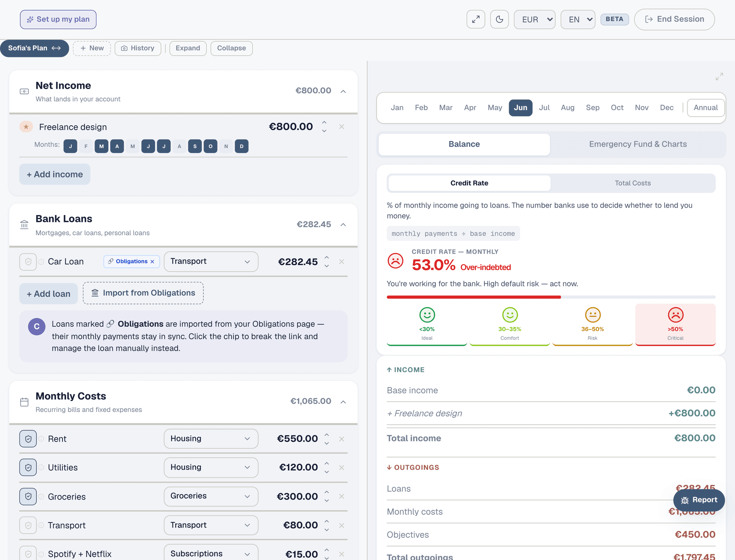Toggle the shield on Transport cost
The width and height of the screenshot is (735, 560).
(28, 526)
